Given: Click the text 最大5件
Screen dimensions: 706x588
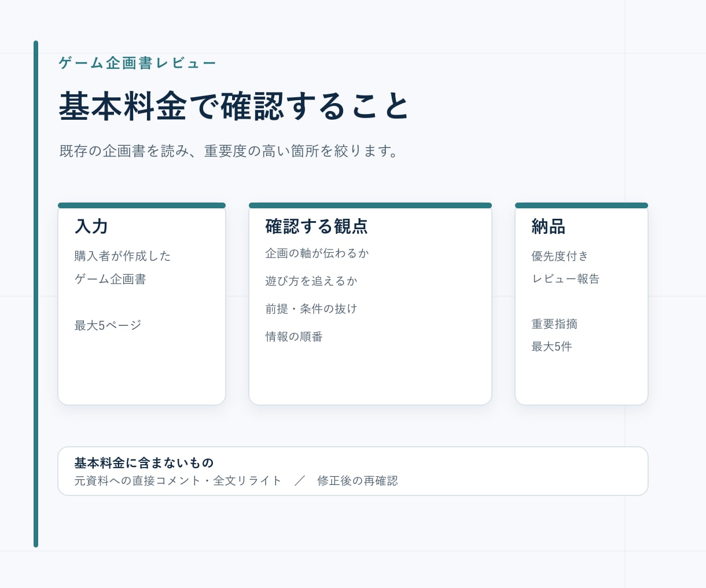Looking at the screenshot, I should pyautogui.click(x=551, y=347).
